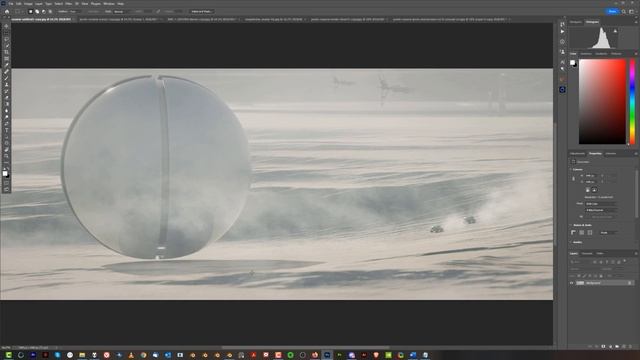Toggle Background layer visibility eye
This screenshot has height=360, width=640.
572,283
